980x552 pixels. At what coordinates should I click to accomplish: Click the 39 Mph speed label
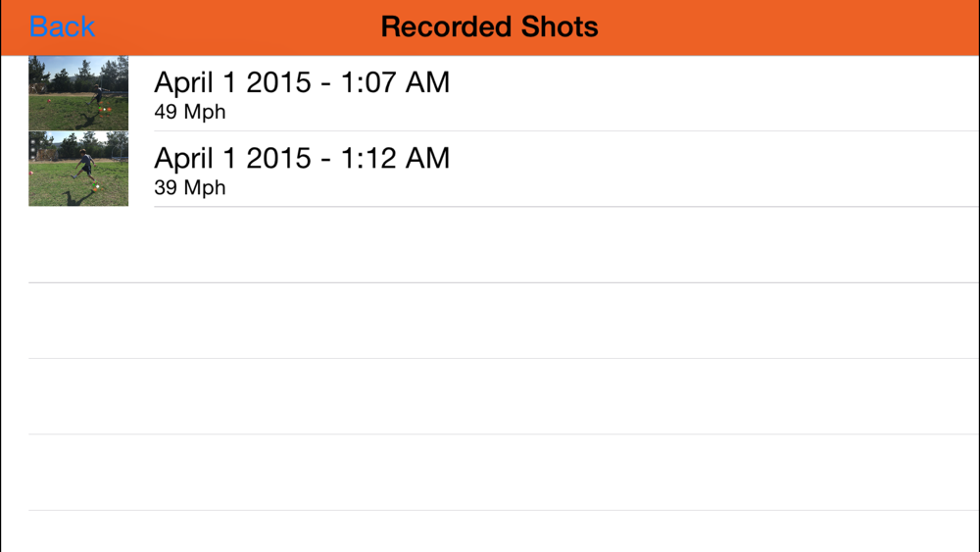[x=190, y=187]
